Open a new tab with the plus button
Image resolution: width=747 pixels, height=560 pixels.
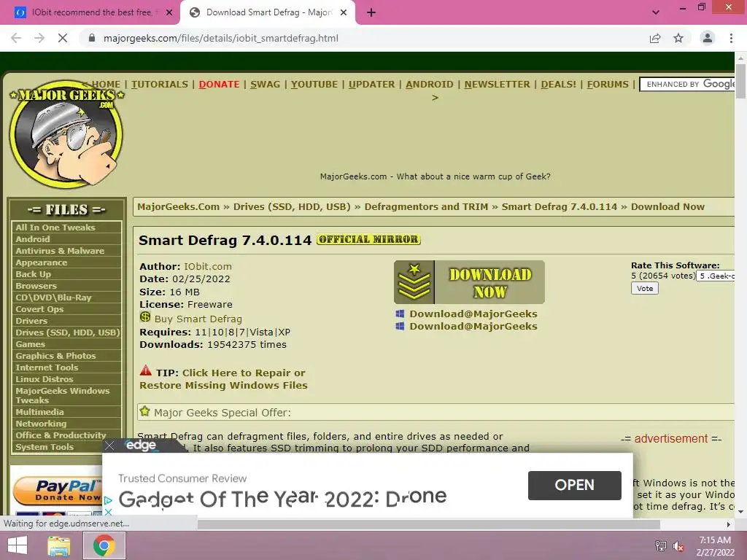(371, 13)
